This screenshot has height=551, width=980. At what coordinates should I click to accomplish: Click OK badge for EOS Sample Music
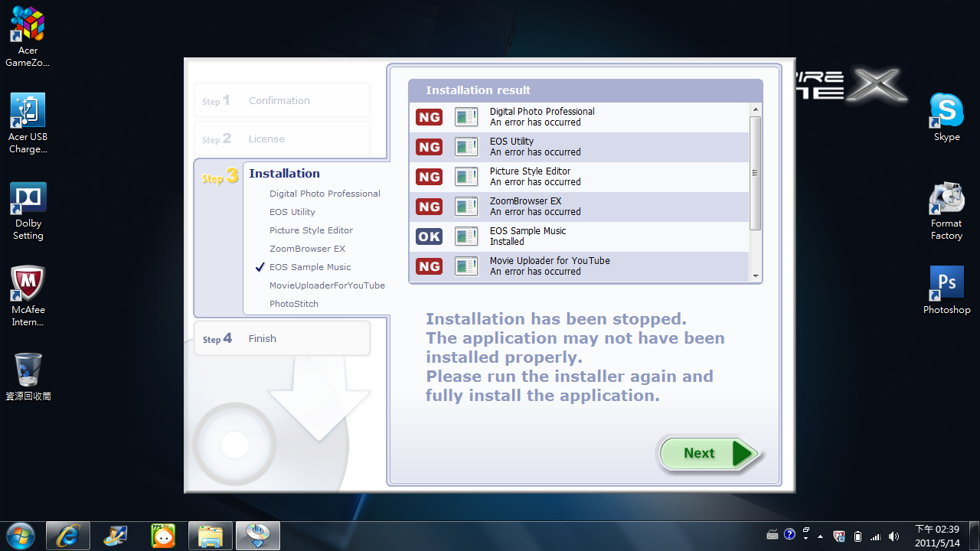tap(429, 236)
